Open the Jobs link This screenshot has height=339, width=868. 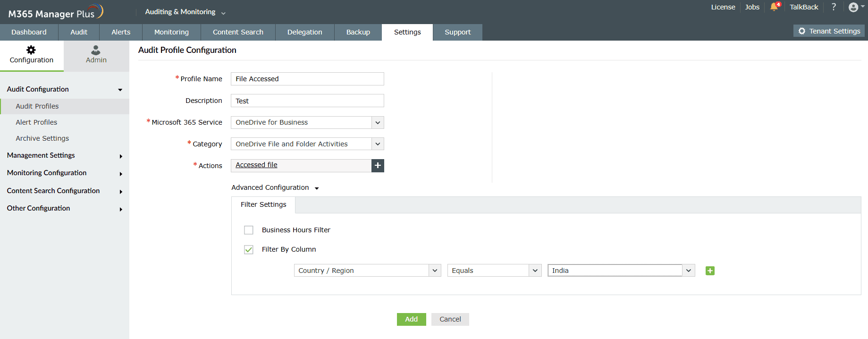[x=752, y=7]
